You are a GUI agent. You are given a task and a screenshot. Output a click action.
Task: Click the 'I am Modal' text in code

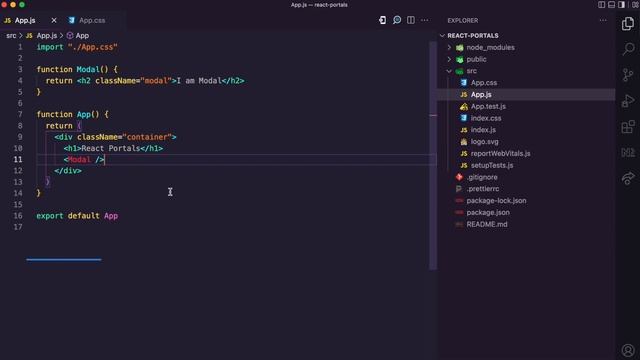click(199, 81)
